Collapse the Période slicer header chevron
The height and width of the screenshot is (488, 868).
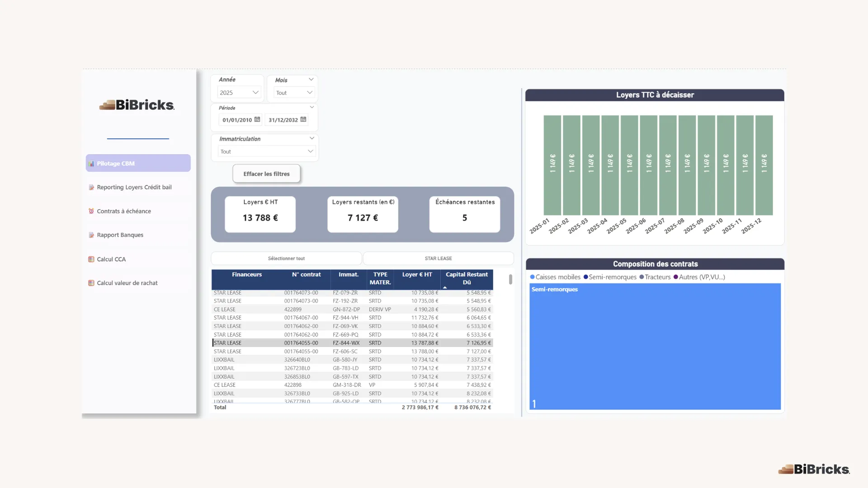(x=312, y=108)
